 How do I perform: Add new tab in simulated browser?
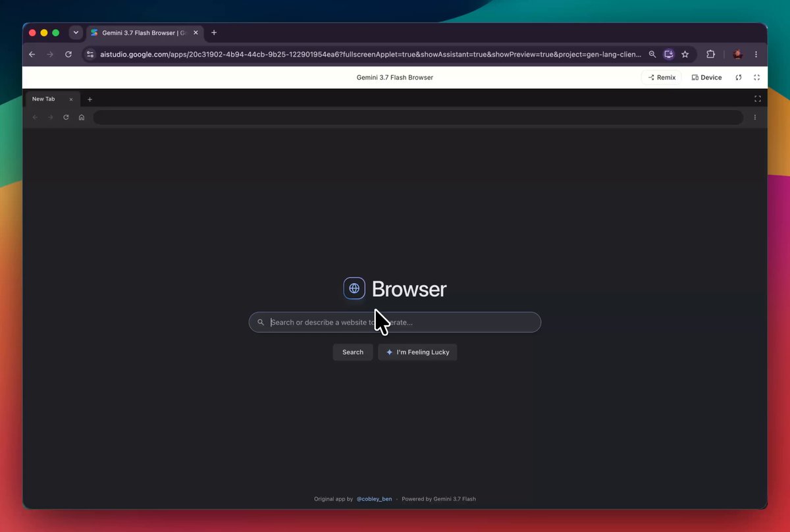[90, 99]
